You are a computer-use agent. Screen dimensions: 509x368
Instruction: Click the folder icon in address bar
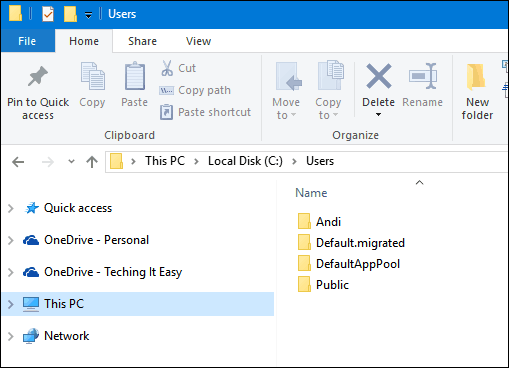[x=116, y=161]
